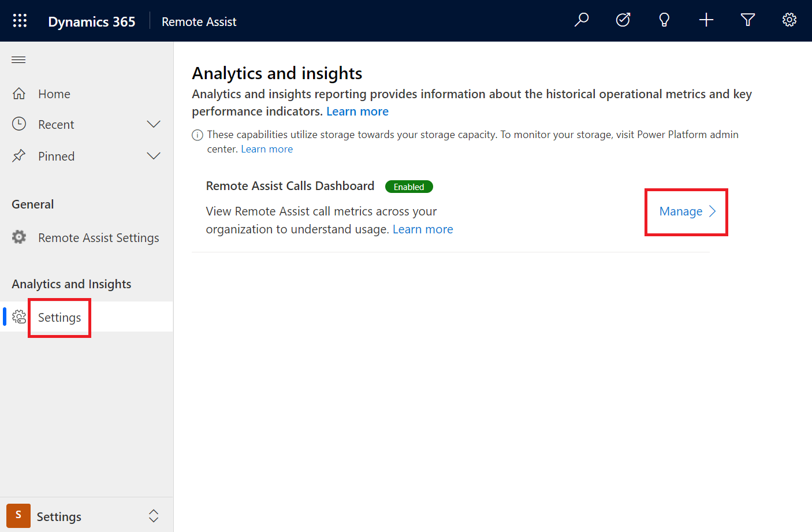Viewport: 812px width, 532px height.
Task: Expand the Recent chevron
Action: click(154, 124)
